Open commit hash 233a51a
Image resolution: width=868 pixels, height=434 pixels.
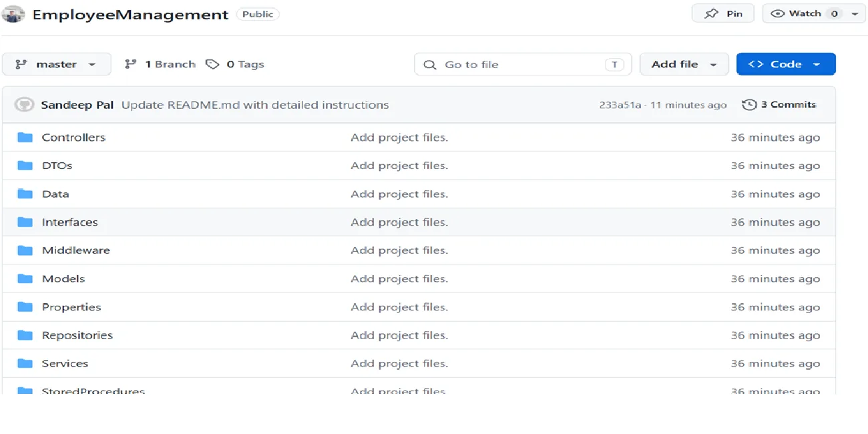[x=620, y=105]
